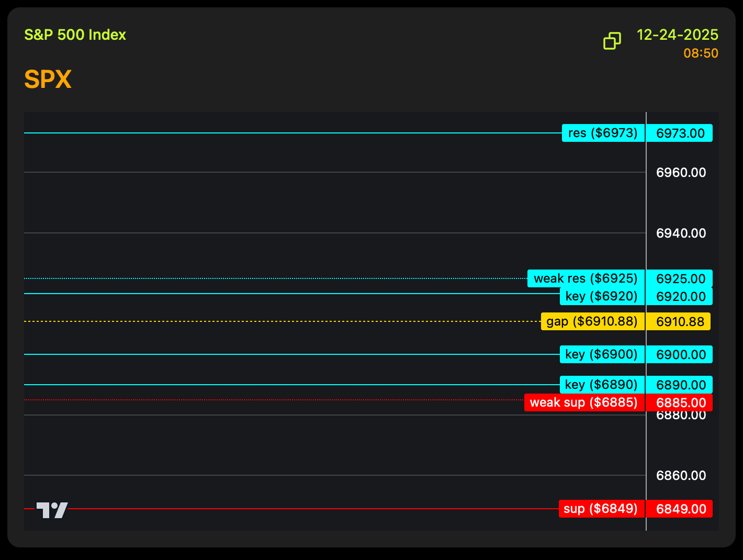Click the 6940.00 axis price label
Image resolution: width=743 pixels, height=560 pixels.
click(x=681, y=233)
